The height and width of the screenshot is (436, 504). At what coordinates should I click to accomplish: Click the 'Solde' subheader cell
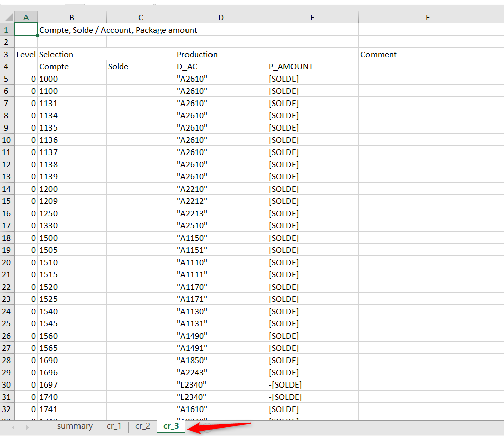click(x=141, y=66)
